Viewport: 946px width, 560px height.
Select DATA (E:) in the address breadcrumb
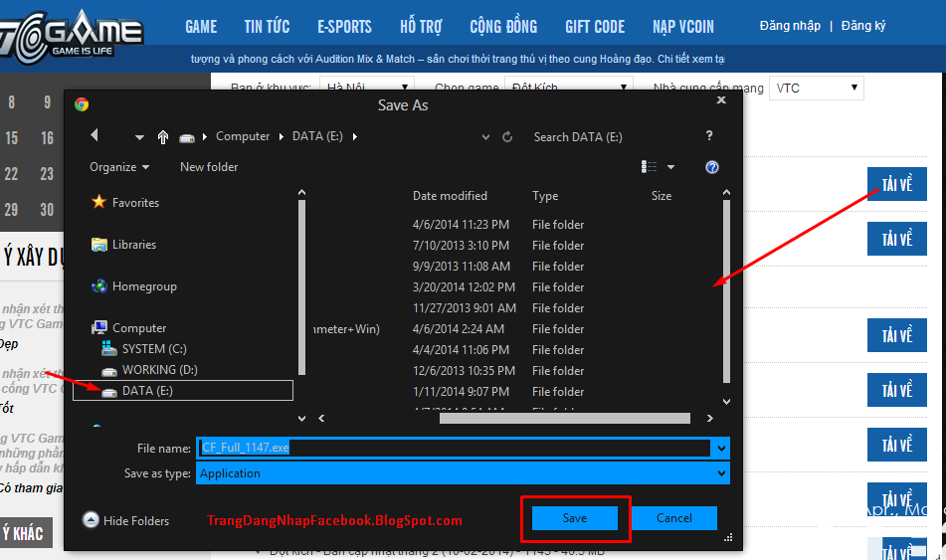pos(317,136)
